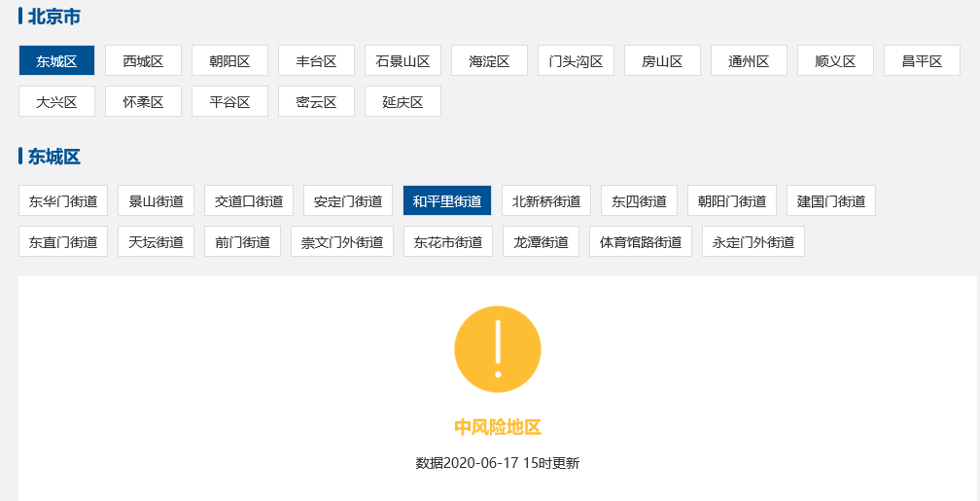Open 朝阳门街道 subdistrict
Image resolution: width=980 pixels, height=501 pixels.
[x=732, y=200]
